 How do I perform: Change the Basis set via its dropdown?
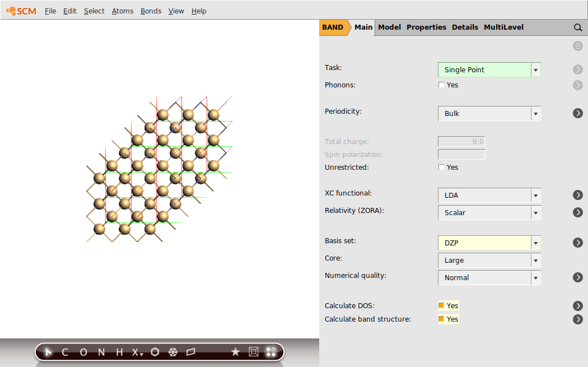coord(535,243)
